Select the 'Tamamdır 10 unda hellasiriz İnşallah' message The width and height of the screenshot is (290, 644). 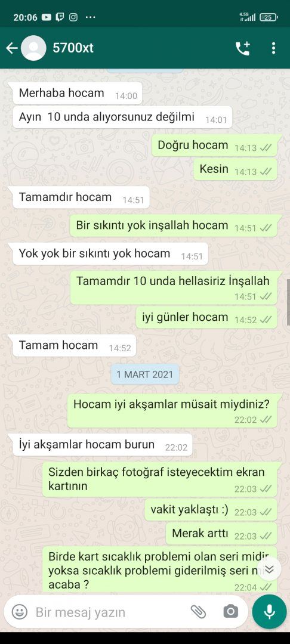173,287
